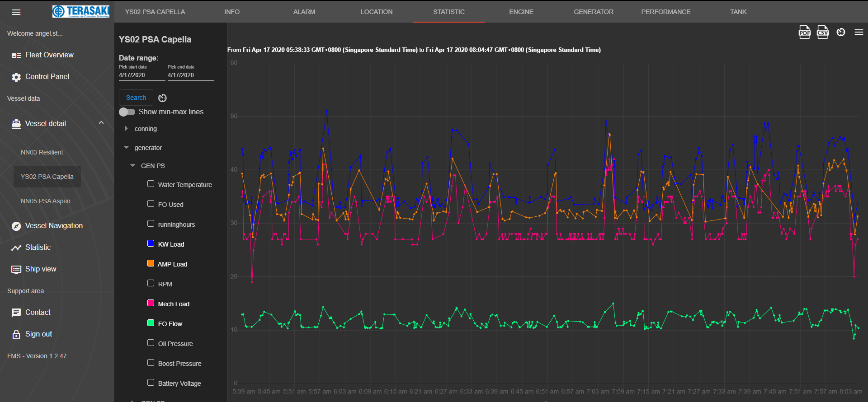868x402 pixels.
Task: Open the Contact page
Action: click(38, 313)
